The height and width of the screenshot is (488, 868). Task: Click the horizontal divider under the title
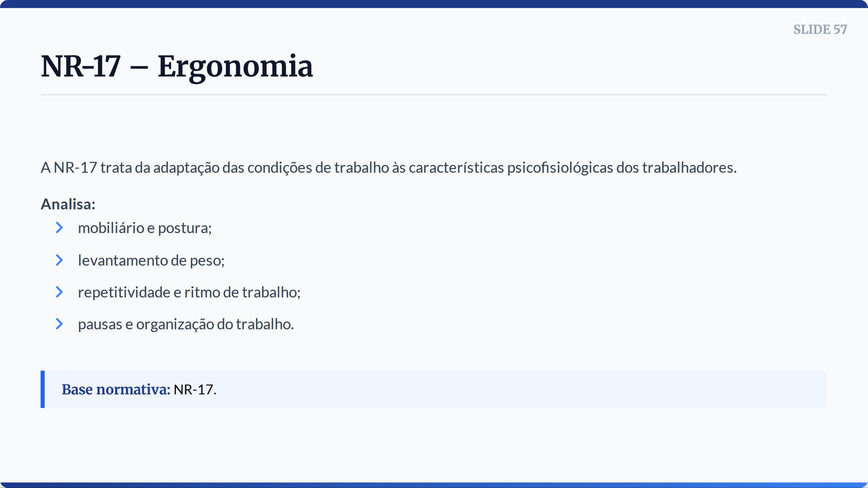434,95
